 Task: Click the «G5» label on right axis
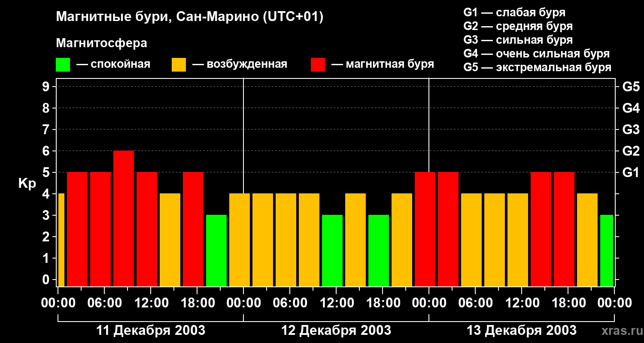pyautogui.click(x=631, y=87)
